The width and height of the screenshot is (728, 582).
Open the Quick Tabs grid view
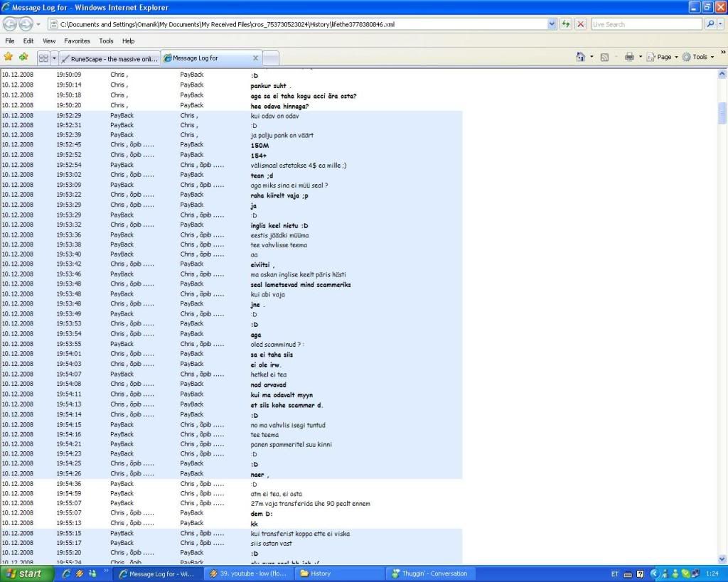coord(43,58)
